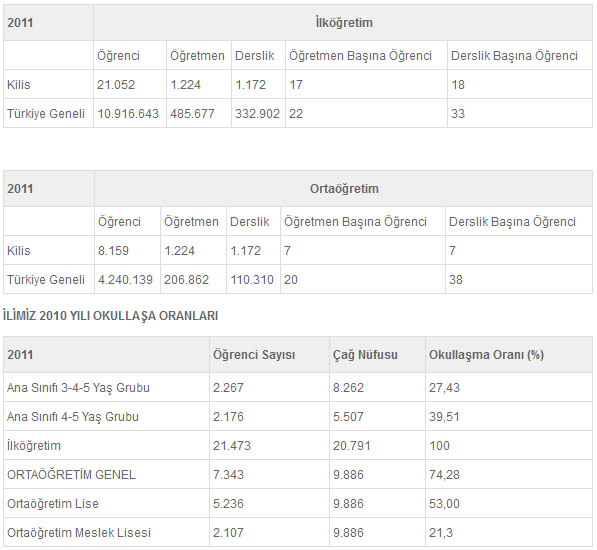Click the Öğrenci Sayısı column header
This screenshot has width=597, height=550.
[x=254, y=355]
